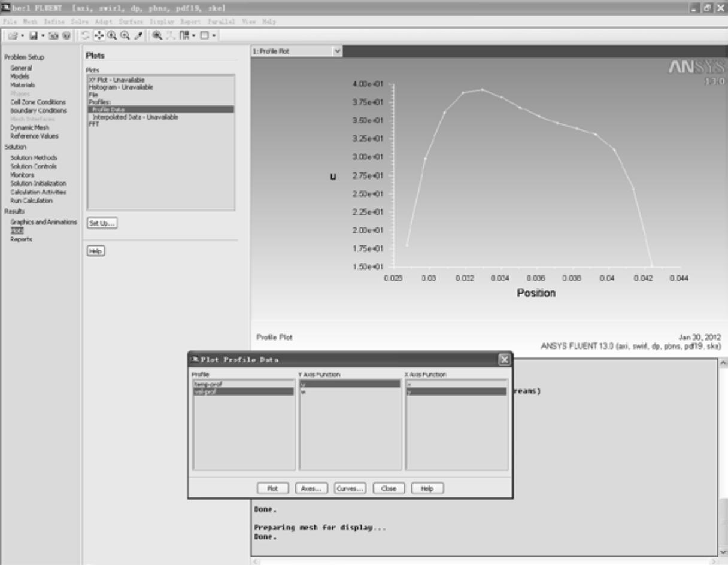Expand the Profile Plot window selector
Screen dimensions: 728x565
(x=337, y=51)
